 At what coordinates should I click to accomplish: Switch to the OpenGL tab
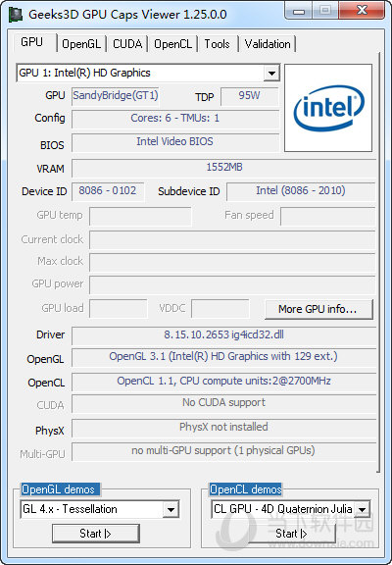pyautogui.click(x=81, y=44)
